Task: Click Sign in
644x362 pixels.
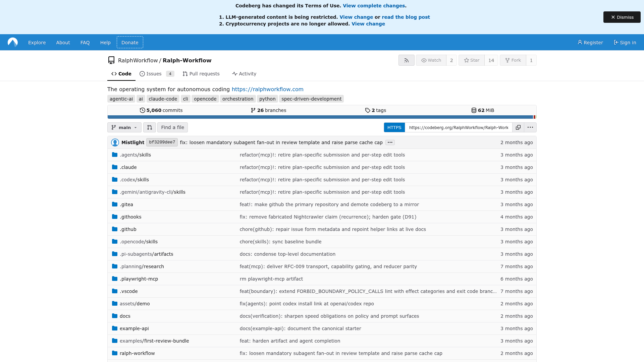Action: click(625, 42)
